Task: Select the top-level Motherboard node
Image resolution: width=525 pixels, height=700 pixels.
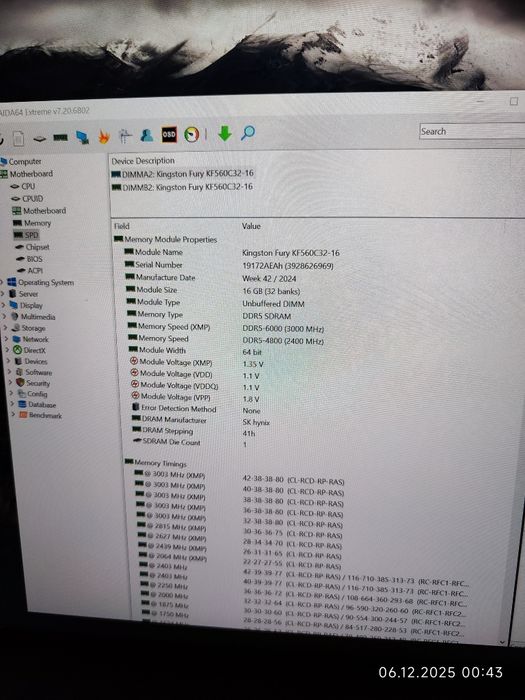Action: pos(31,174)
